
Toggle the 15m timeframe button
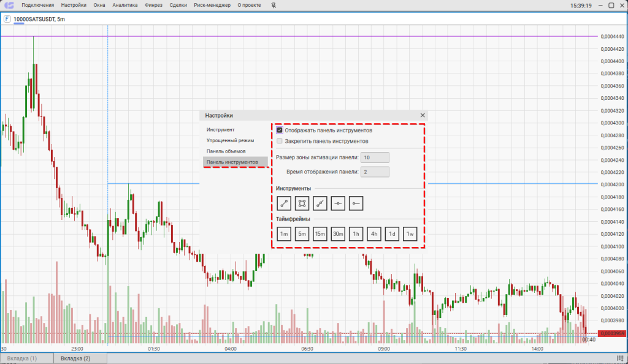click(320, 233)
